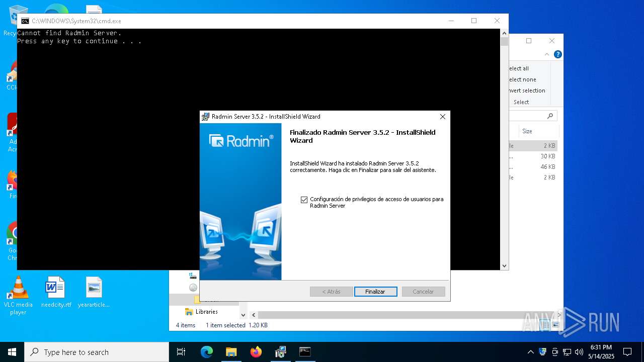Screen dimensions: 644x362
Task: Open Task View from the taskbar
Action: click(x=181, y=352)
